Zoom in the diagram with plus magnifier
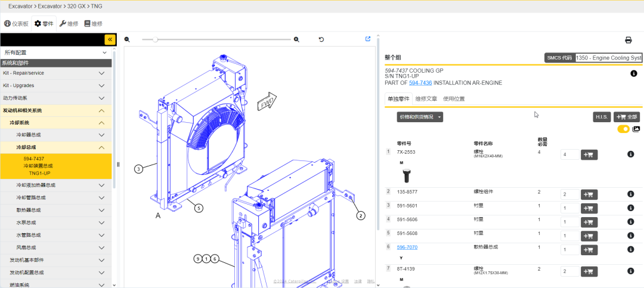The image size is (644, 288). pyautogui.click(x=296, y=39)
